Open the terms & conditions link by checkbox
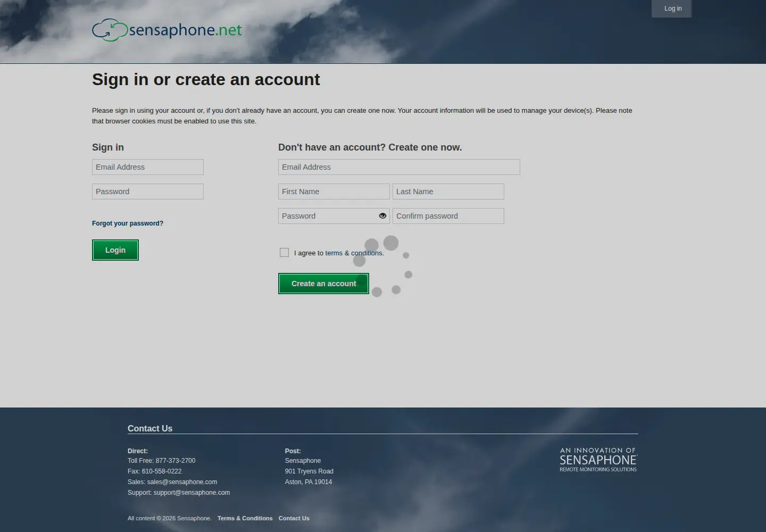This screenshot has width=766, height=532. coord(354,253)
